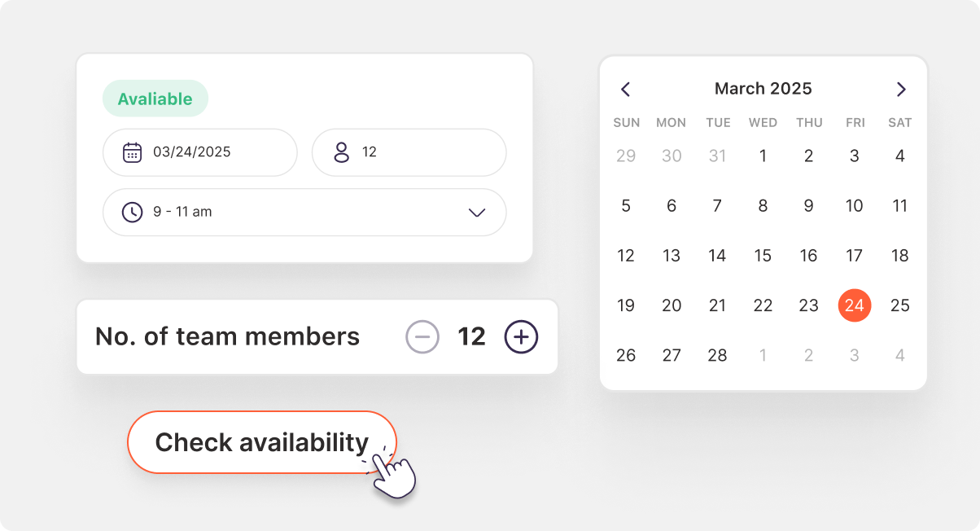The width and height of the screenshot is (980, 531).
Task: Click greyed-out date 31 from previous month
Action: click(x=717, y=156)
